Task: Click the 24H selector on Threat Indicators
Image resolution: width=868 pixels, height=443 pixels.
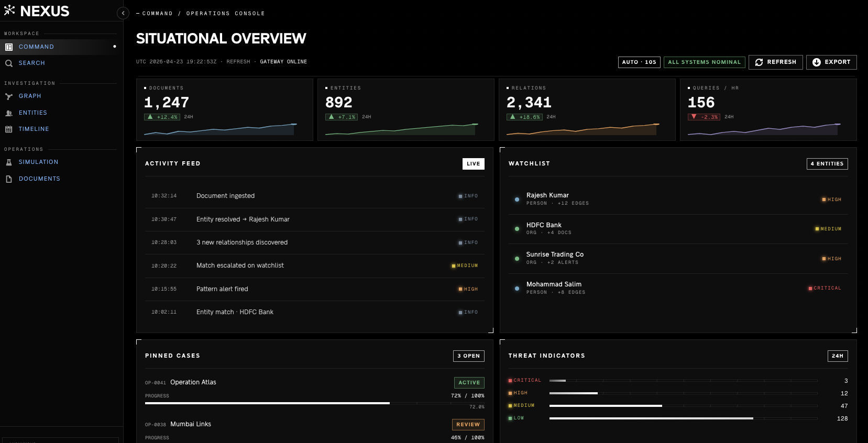Action: [838, 356]
